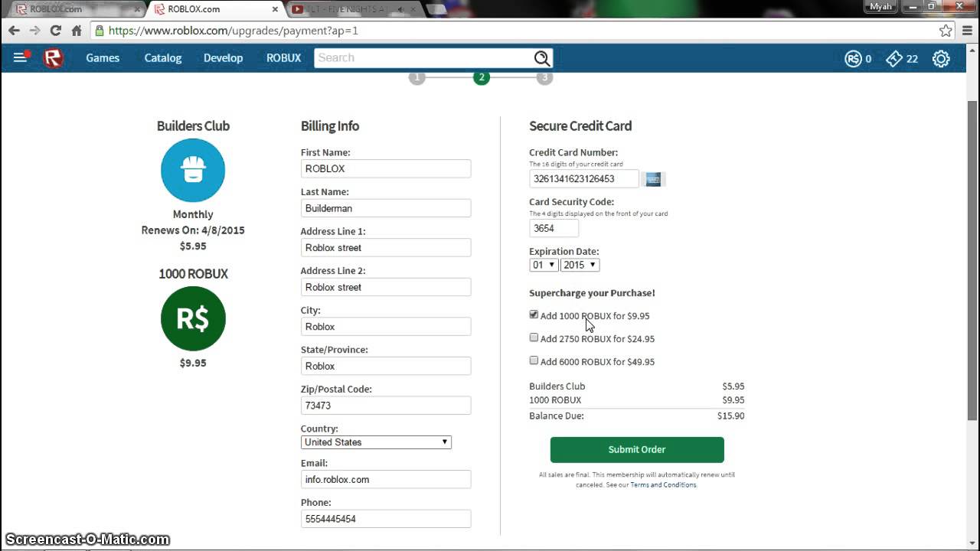980x551 pixels.
Task: Click the Phone field
Action: point(386,519)
